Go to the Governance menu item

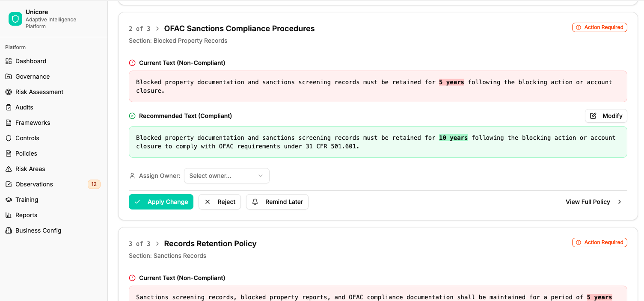pyautogui.click(x=33, y=77)
